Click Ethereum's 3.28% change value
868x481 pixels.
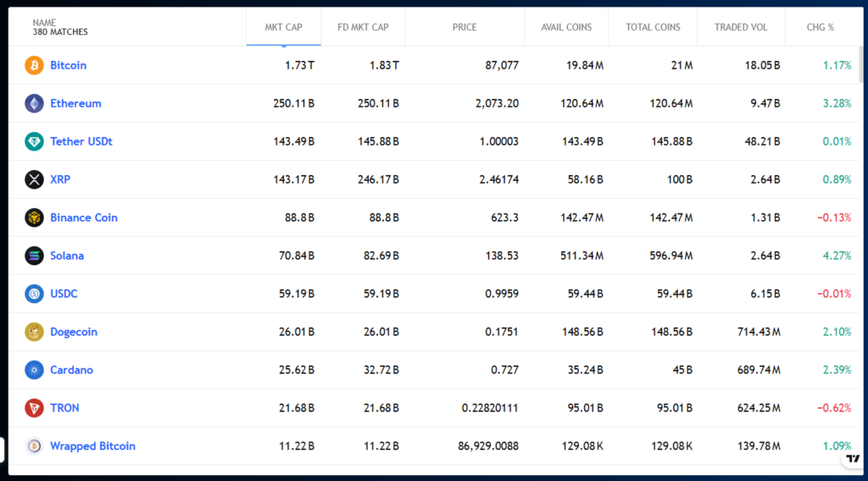837,103
